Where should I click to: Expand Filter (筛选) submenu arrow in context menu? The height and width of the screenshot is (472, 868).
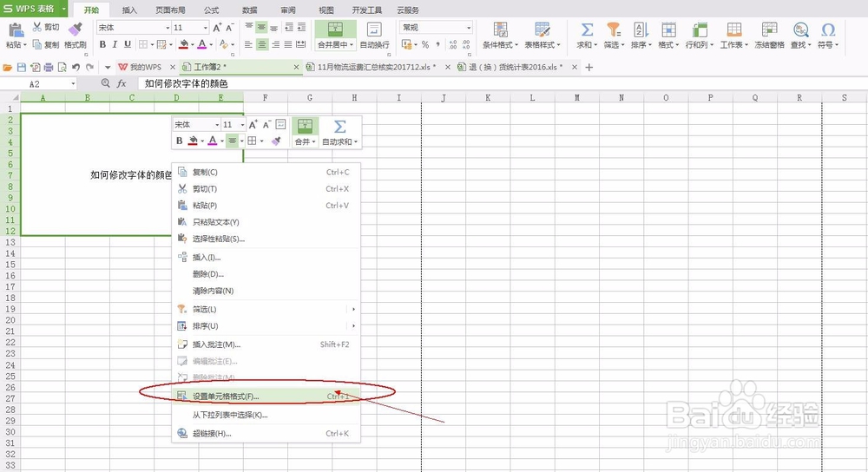(354, 310)
